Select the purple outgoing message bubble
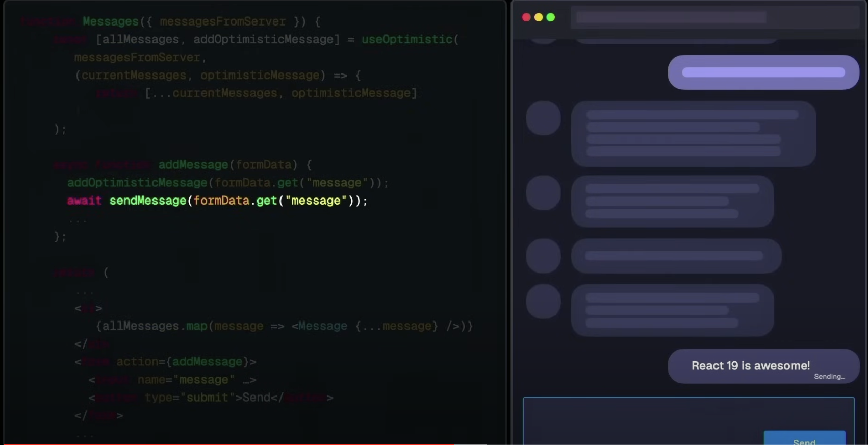 [x=763, y=72]
